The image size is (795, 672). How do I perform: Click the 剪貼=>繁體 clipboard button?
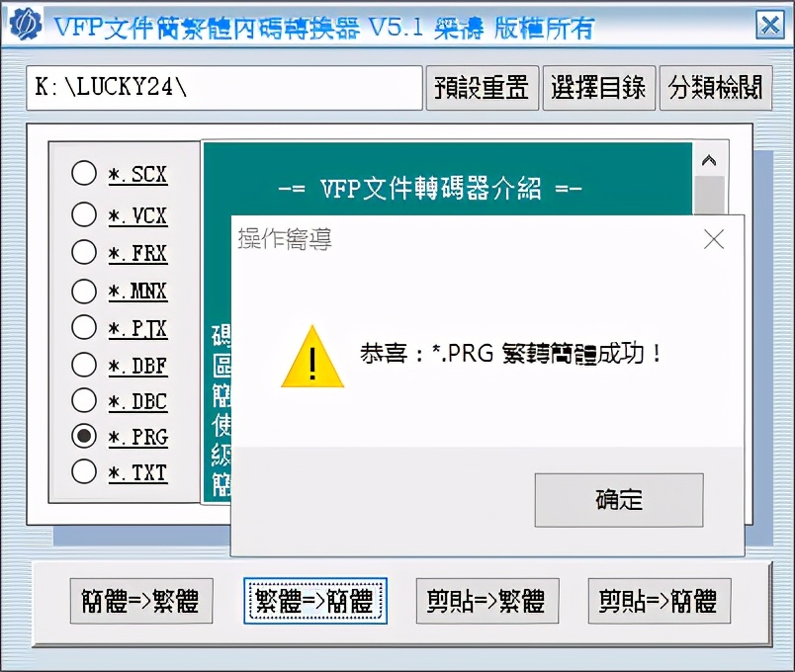click(487, 601)
